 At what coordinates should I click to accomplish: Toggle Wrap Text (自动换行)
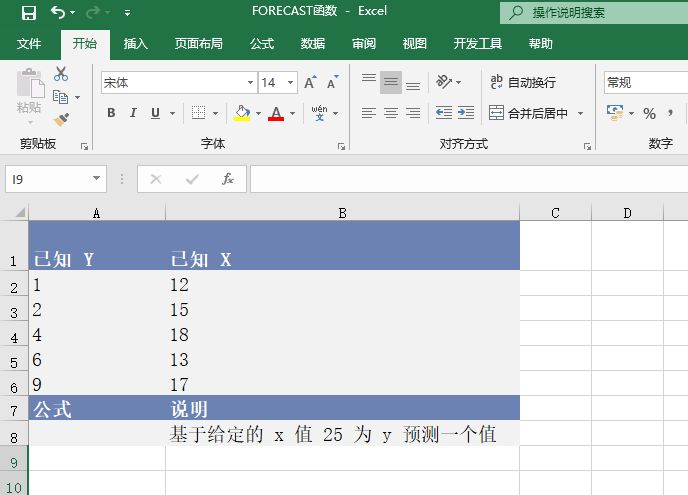tap(522, 83)
